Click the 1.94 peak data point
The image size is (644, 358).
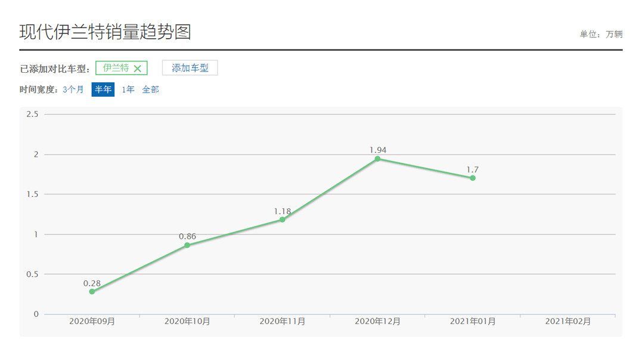click(x=377, y=159)
